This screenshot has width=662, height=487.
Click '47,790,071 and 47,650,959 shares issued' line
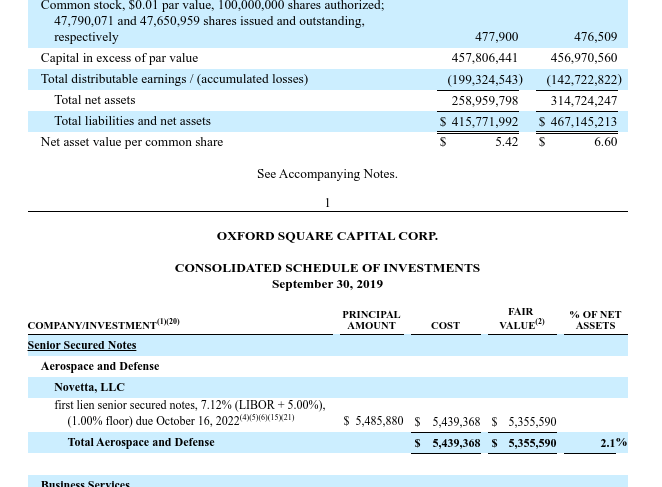click(209, 21)
